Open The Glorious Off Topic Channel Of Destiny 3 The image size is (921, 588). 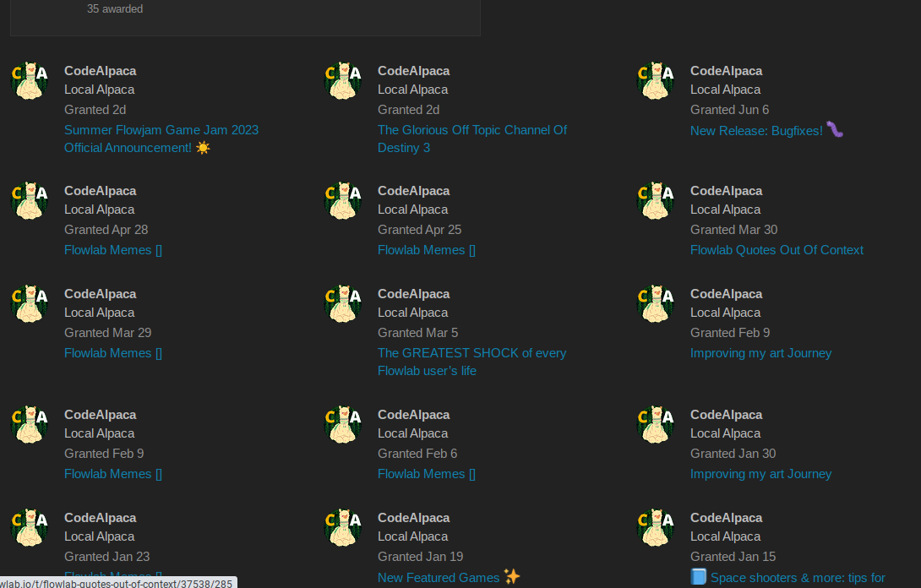pyautogui.click(x=472, y=139)
